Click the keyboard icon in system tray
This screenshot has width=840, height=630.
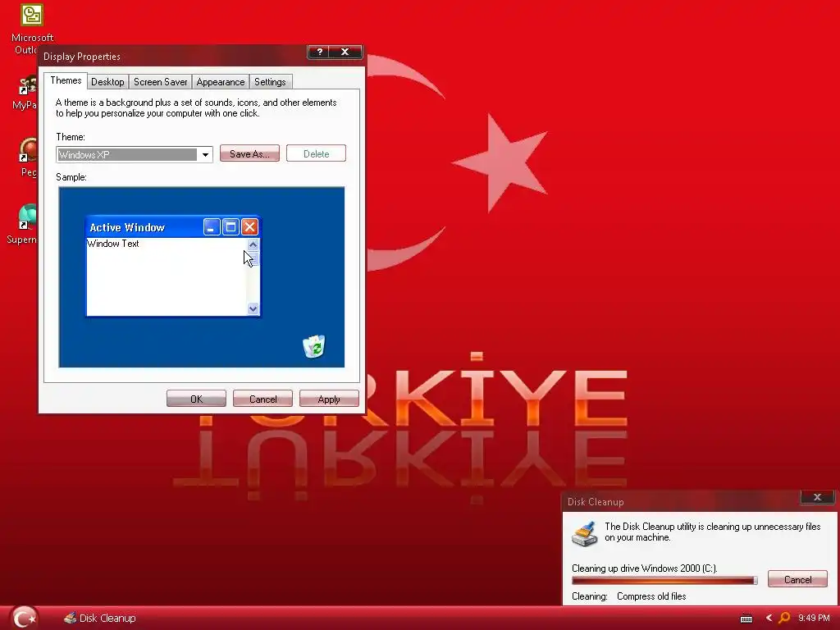pyautogui.click(x=746, y=619)
